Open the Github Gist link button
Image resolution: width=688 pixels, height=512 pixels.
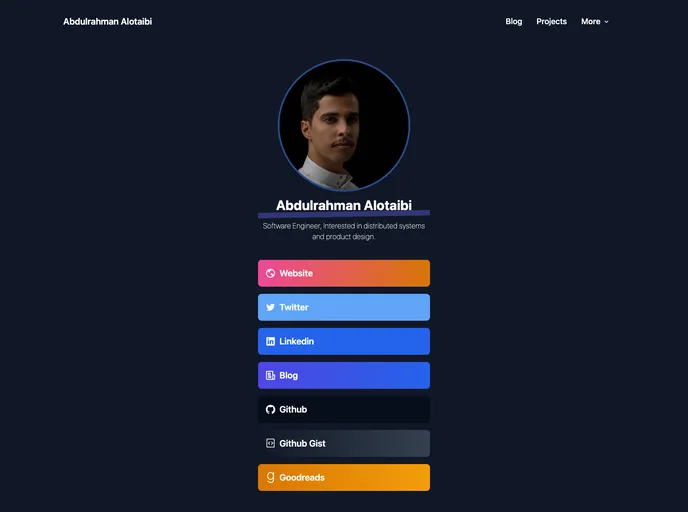click(x=344, y=444)
